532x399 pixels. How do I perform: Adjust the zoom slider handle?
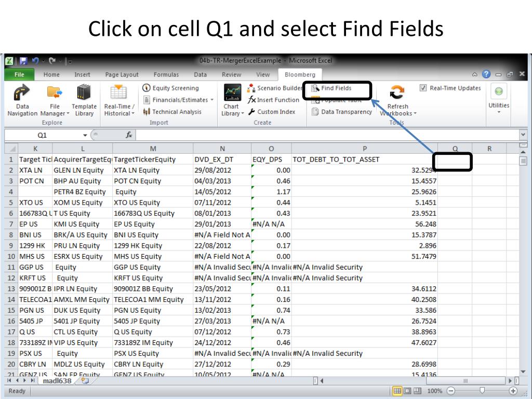482,391
